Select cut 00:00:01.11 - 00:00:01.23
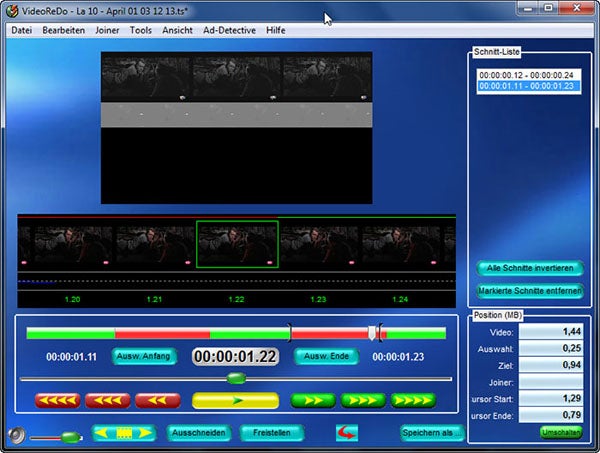Image resolution: width=600 pixels, height=453 pixels. (x=529, y=86)
